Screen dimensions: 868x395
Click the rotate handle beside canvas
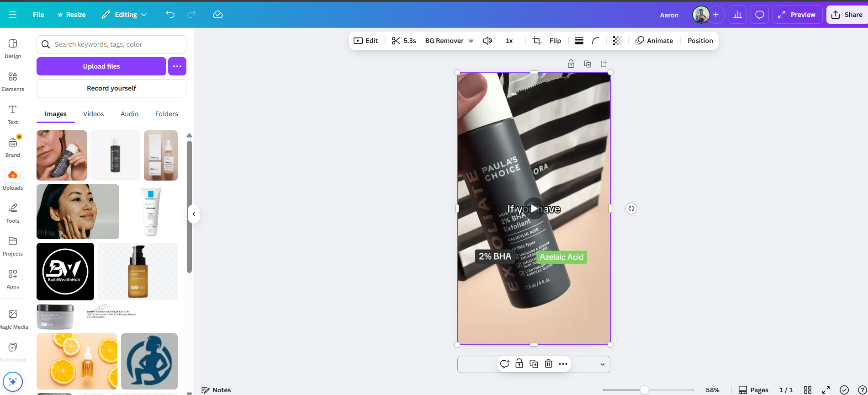pos(631,208)
